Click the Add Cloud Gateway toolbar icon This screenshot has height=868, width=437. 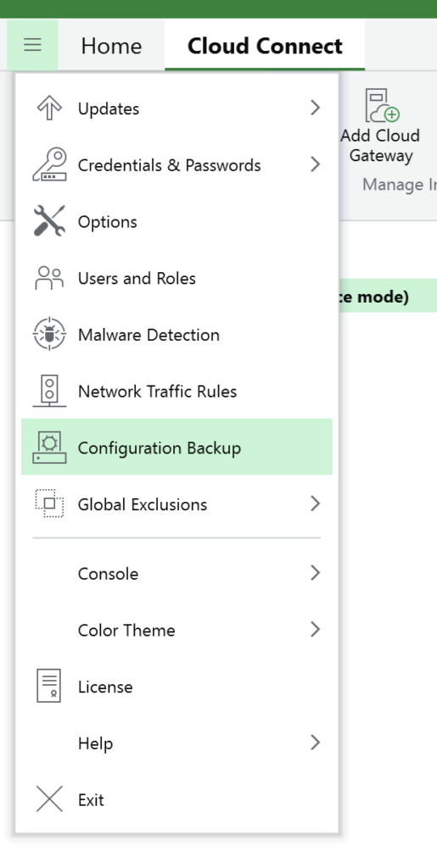381,105
